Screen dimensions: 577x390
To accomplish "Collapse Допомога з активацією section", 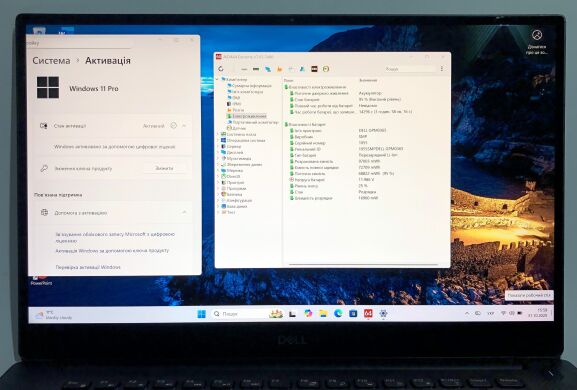I will coord(184,212).
